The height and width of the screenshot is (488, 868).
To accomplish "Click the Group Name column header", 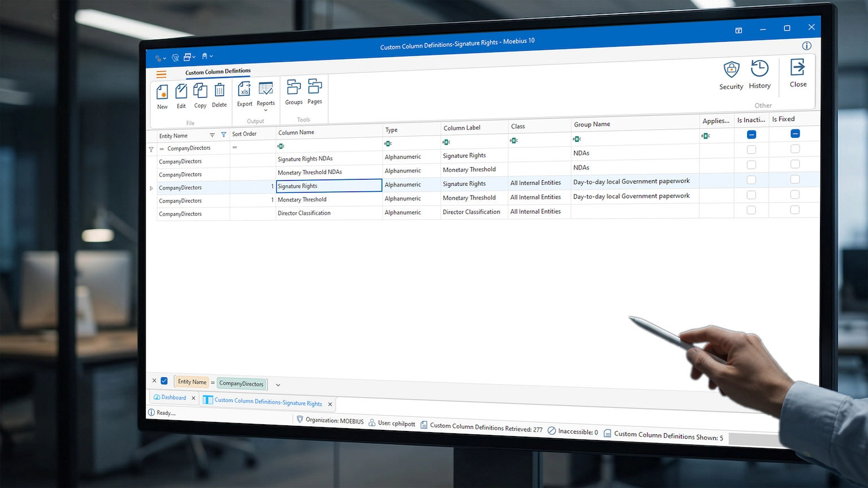I will click(x=592, y=124).
